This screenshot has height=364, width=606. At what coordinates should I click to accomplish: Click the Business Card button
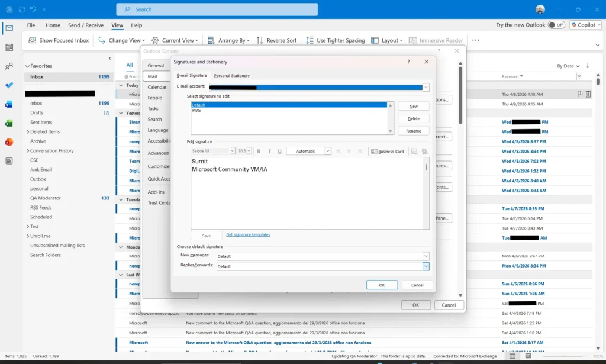pyautogui.click(x=388, y=152)
